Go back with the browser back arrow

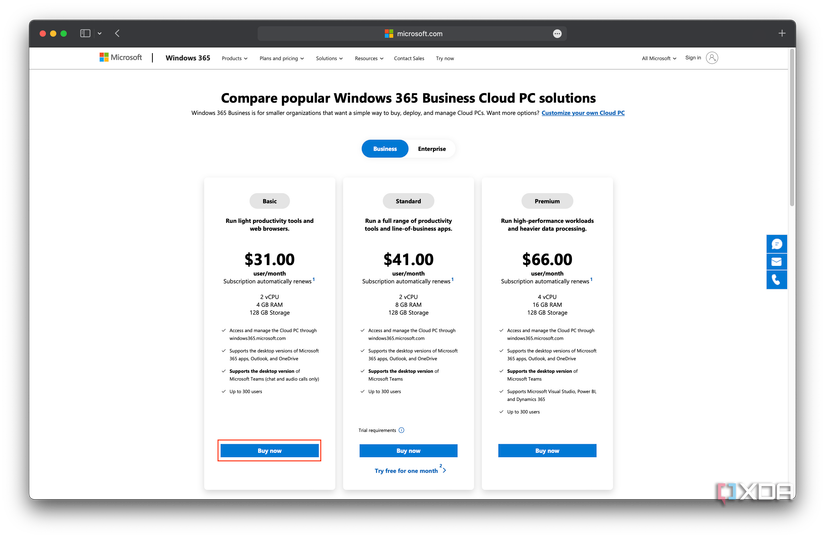coord(117,33)
